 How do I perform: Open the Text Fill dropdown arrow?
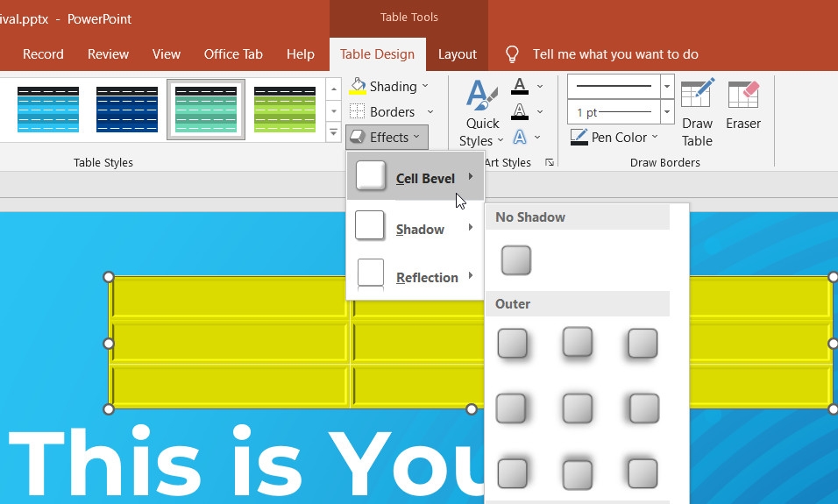click(x=540, y=86)
